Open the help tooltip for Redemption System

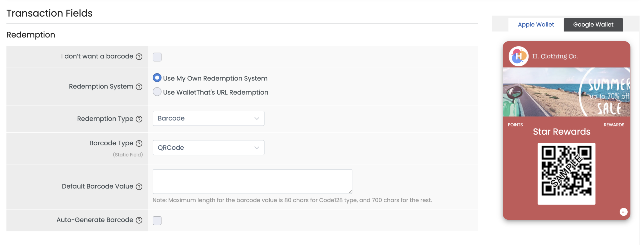tap(139, 87)
